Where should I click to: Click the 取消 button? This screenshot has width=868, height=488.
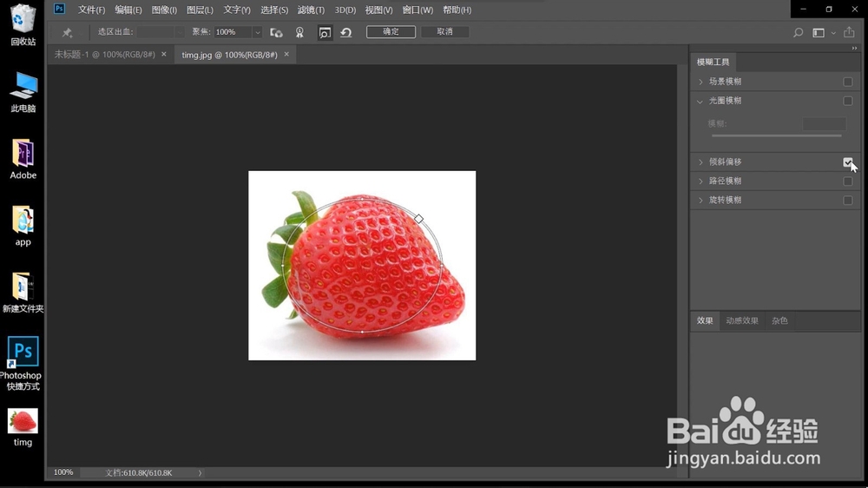444,31
